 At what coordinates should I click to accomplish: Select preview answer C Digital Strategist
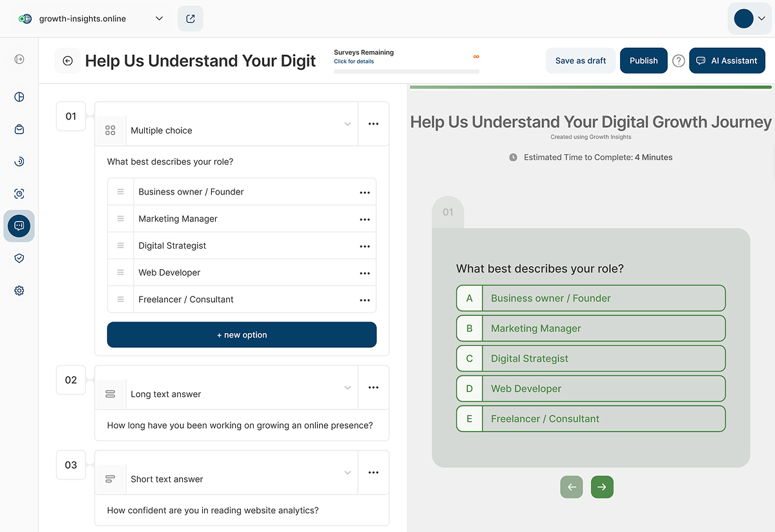tap(591, 358)
